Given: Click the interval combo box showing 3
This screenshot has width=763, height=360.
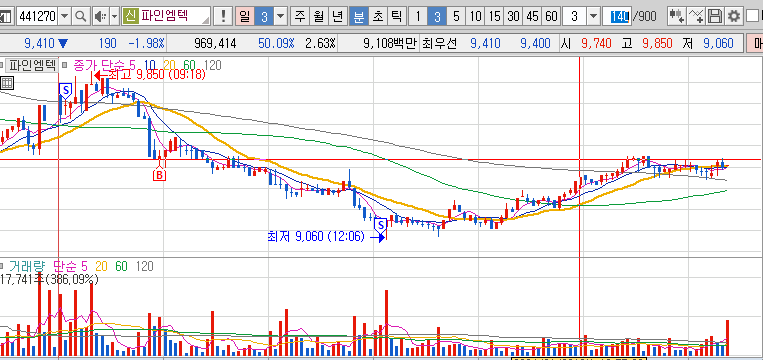Looking at the screenshot, I should 575,17.
